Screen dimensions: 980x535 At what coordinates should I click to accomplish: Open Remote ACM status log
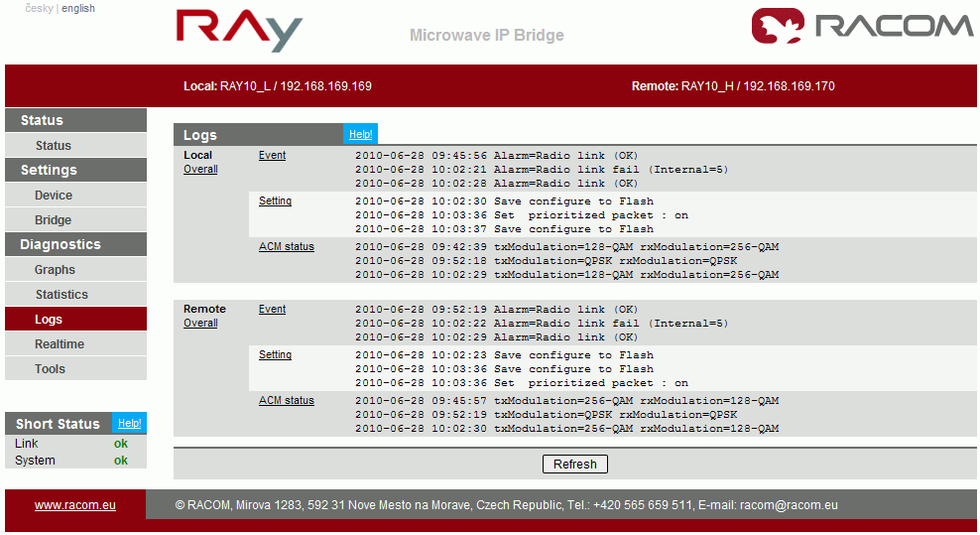tap(287, 400)
